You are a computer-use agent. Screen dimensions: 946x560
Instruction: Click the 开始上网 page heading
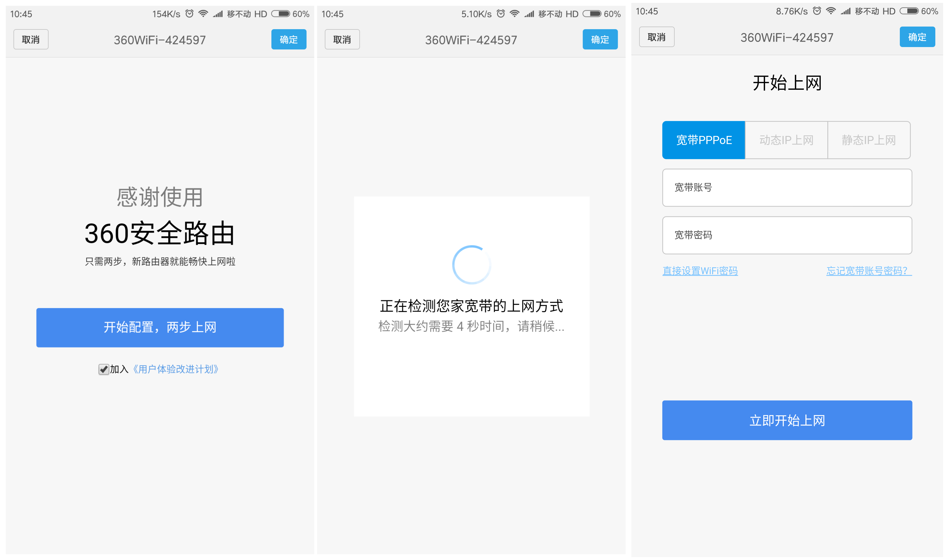(x=788, y=83)
